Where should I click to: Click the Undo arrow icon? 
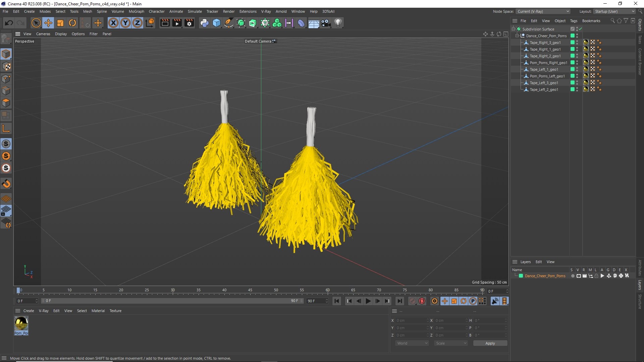tap(9, 23)
